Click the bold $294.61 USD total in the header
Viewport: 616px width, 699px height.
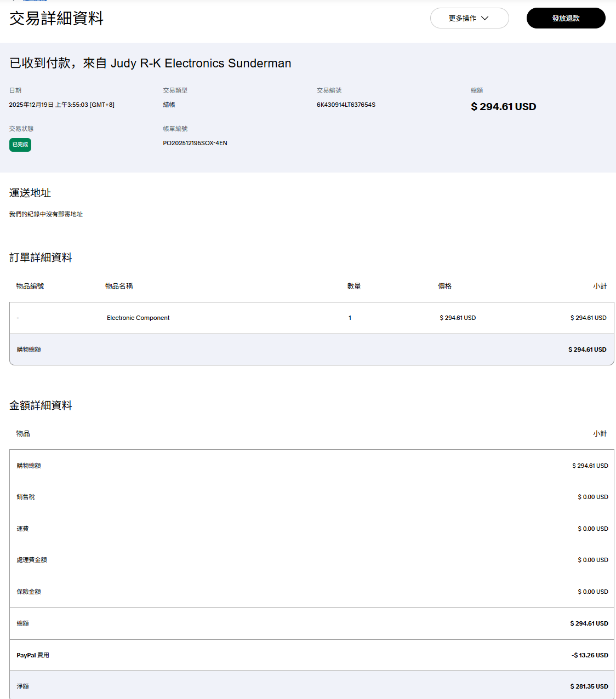click(x=503, y=107)
